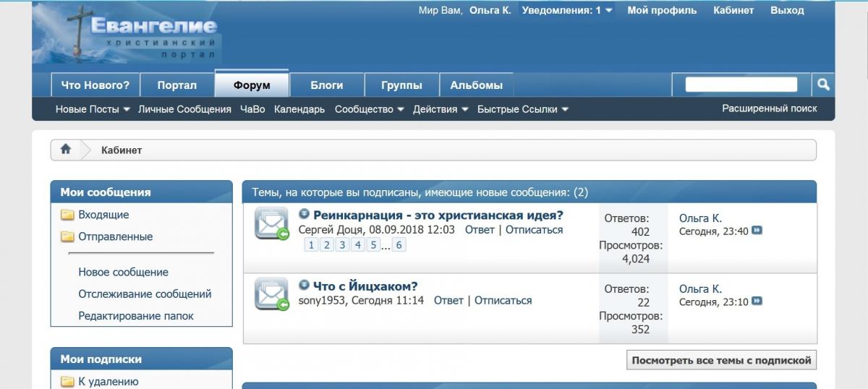Image resolution: width=868 pixels, height=389 pixels.
Task: Click the Отправленные folder icon
Action: [x=67, y=236]
